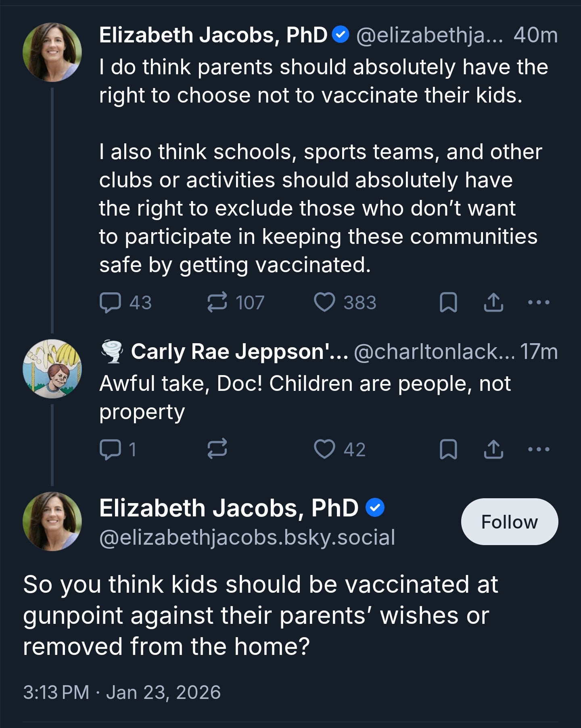The height and width of the screenshot is (728, 581).
Task: Open the Carly Rae Jeppson display name
Action: coord(239,352)
